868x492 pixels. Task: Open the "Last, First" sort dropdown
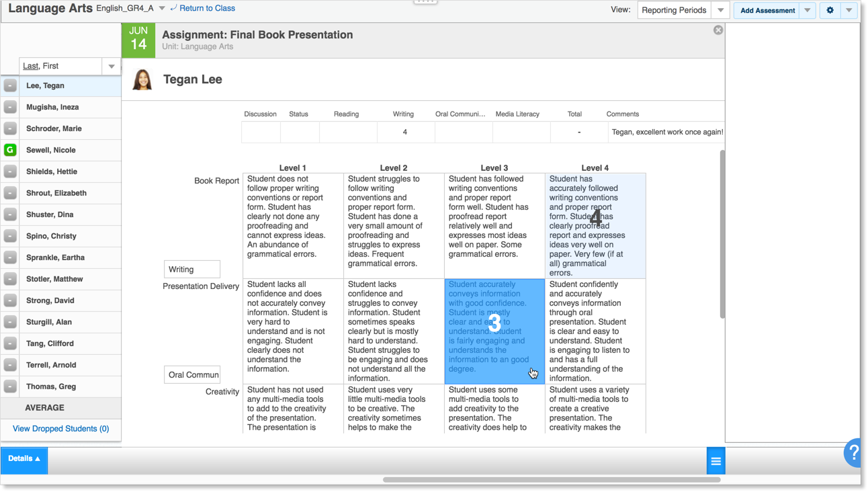(110, 66)
